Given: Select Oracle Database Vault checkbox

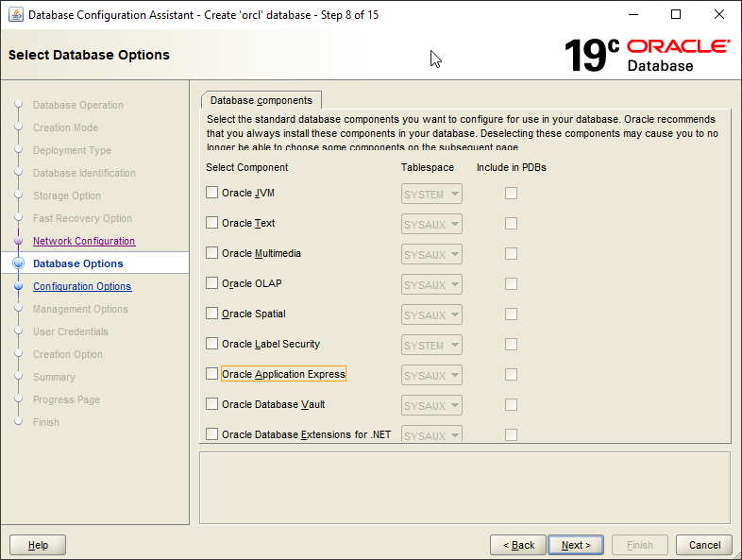Looking at the screenshot, I should point(212,404).
